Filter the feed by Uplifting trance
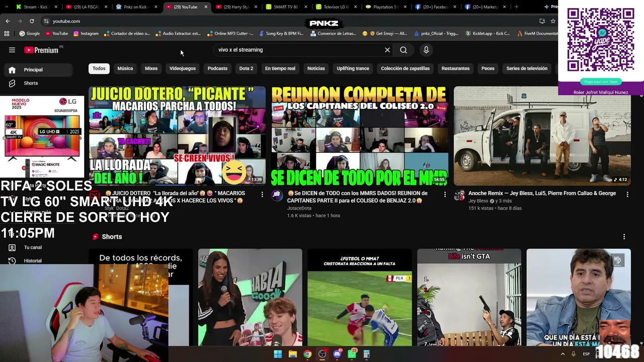The height and width of the screenshot is (362, 644). [x=353, y=68]
